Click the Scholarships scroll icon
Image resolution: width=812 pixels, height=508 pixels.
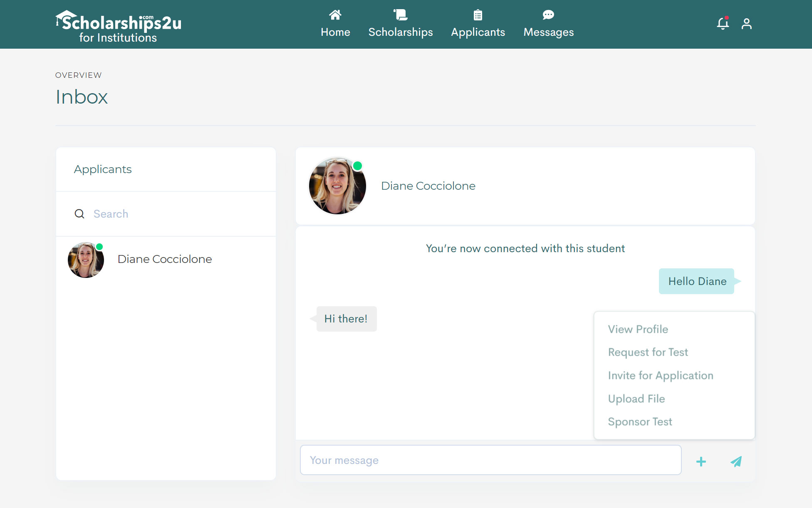pos(401,15)
